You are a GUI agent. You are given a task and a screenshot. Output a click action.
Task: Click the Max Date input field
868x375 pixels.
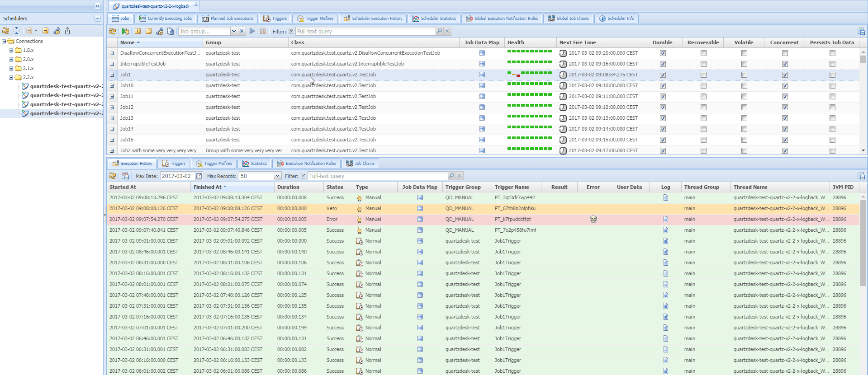pyautogui.click(x=178, y=176)
